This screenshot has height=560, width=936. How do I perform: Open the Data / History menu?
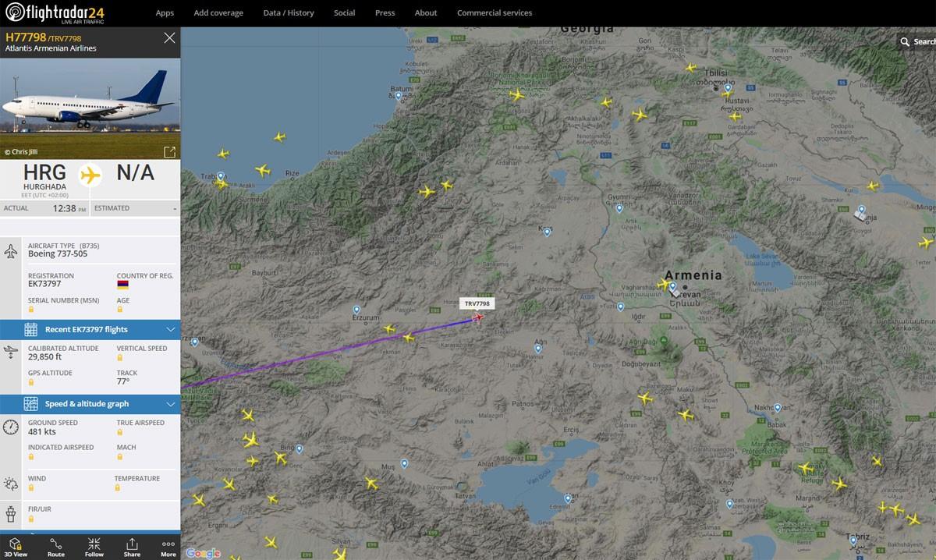point(289,13)
